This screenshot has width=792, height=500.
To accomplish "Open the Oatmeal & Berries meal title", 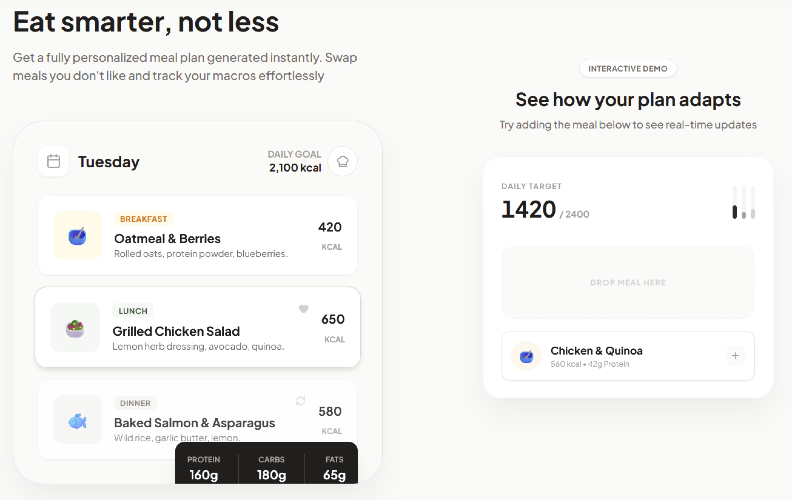I will pyautogui.click(x=167, y=238).
